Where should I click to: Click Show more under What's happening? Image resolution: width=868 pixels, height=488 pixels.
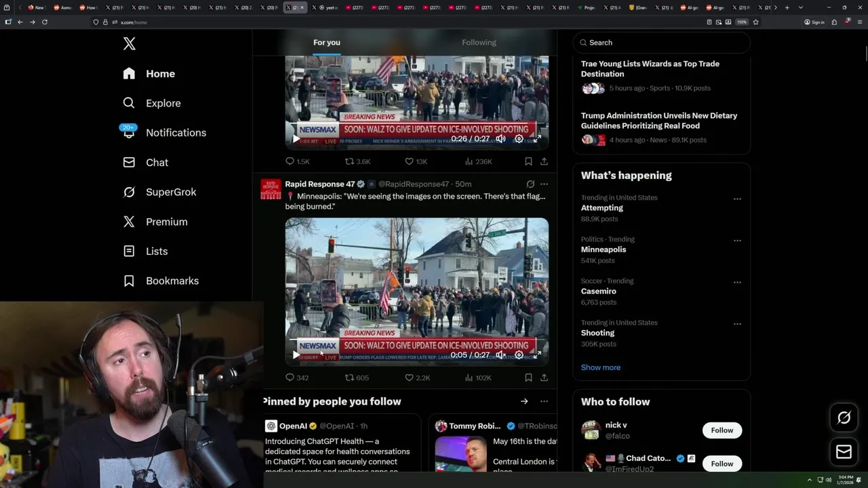(601, 367)
